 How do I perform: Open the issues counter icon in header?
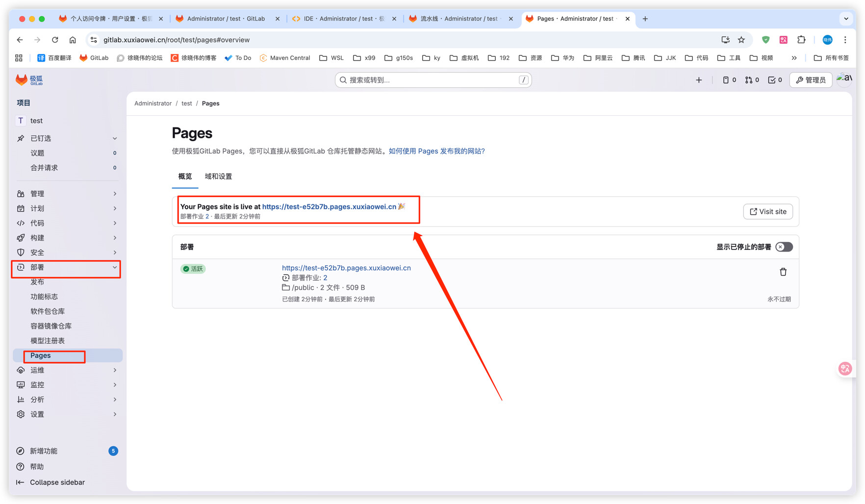point(729,80)
